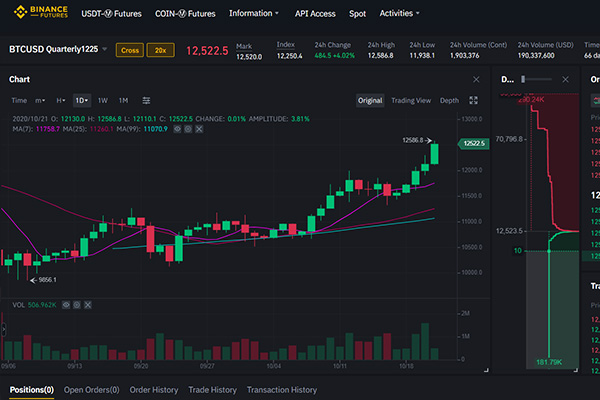
Task: Go to USDT-M Futures
Action: coord(111,14)
